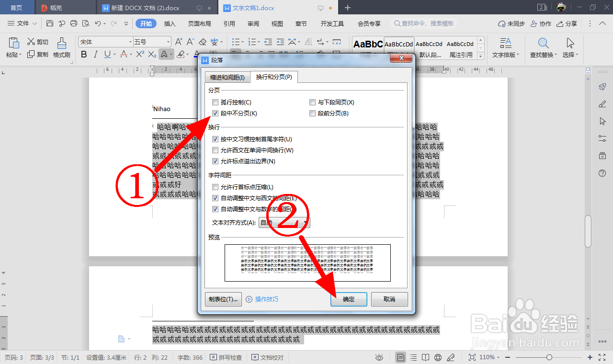The image size is (613, 364).
Task: Apply bold formatting with the B icon
Action: pyautogui.click(x=83, y=55)
